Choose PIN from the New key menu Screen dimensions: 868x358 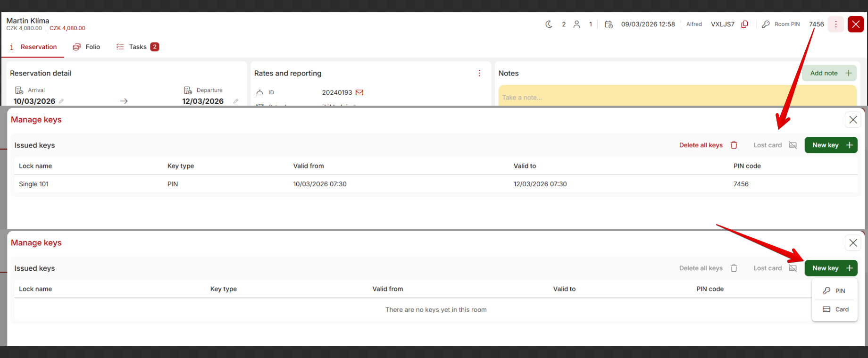click(x=835, y=291)
